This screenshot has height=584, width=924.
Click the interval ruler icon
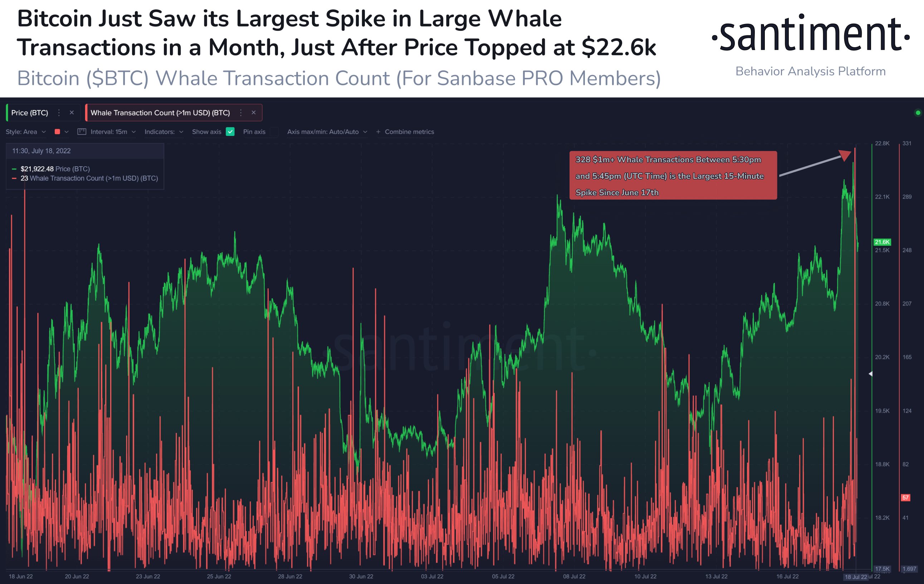click(x=82, y=132)
